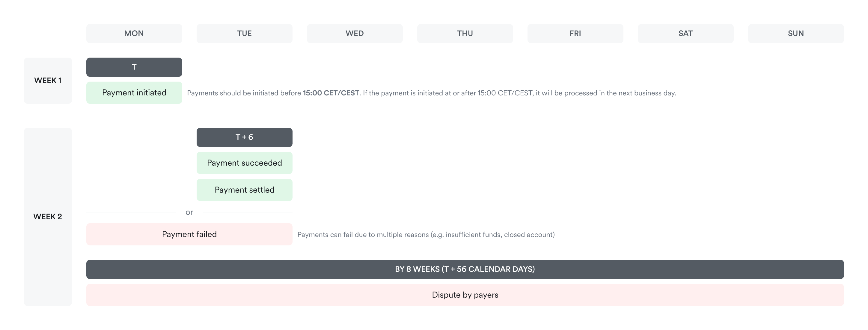Image resolution: width=868 pixels, height=330 pixels.
Task: Select the Payment initiated box
Action: click(x=134, y=93)
